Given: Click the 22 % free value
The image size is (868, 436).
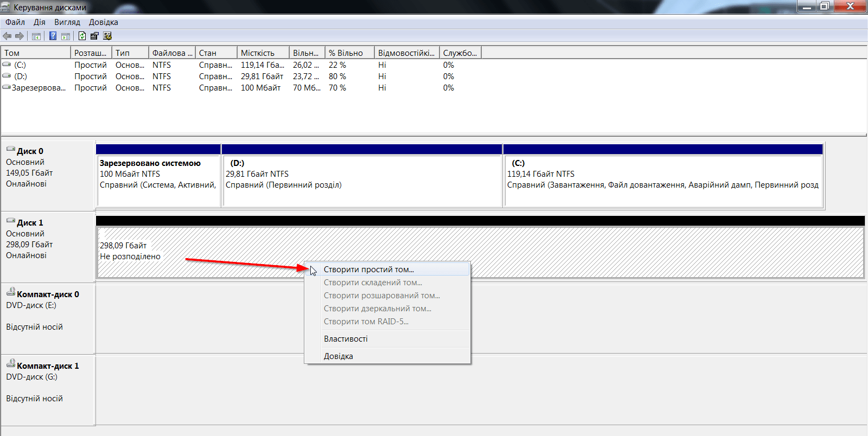Looking at the screenshot, I should (337, 65).
